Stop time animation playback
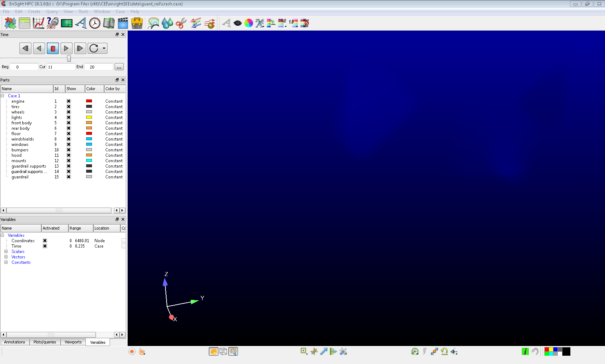605x364 pixels. tap(53, 48)
